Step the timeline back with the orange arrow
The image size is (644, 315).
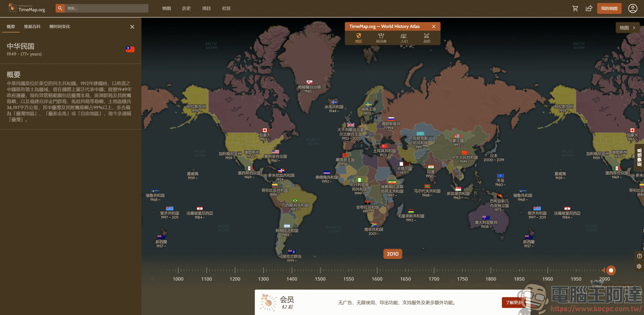click(x=603, y=270)
